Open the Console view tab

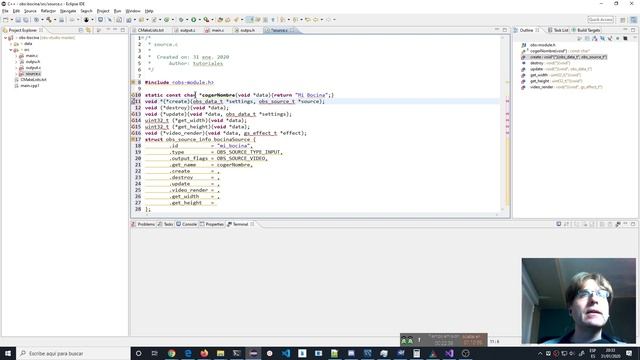pyautogui.click(x=187, y=224)
